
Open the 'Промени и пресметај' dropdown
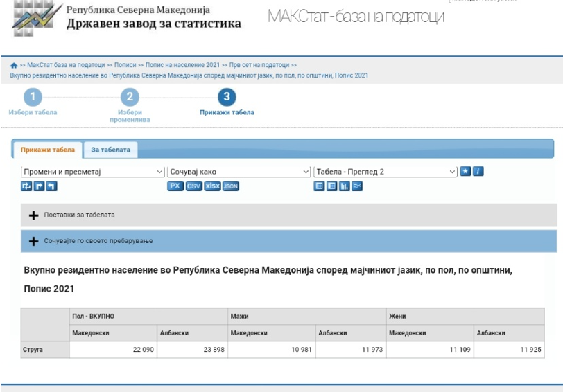click(x=92, y=172)
